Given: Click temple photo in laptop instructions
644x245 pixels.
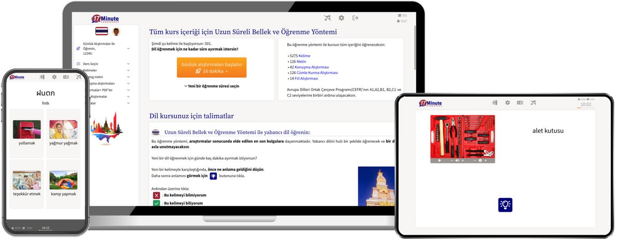Looking at the screenshot, I should 376,186.
